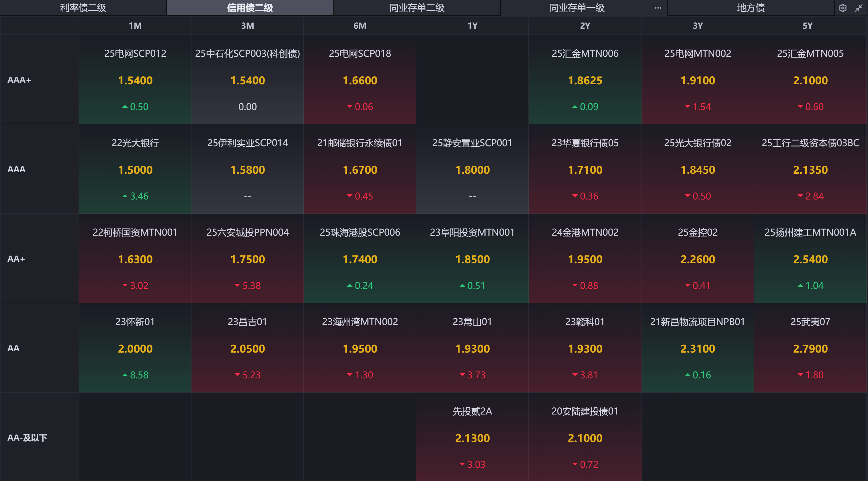
Task: Open bond 25电网SCP012 cell
Action: coord(135,80)
